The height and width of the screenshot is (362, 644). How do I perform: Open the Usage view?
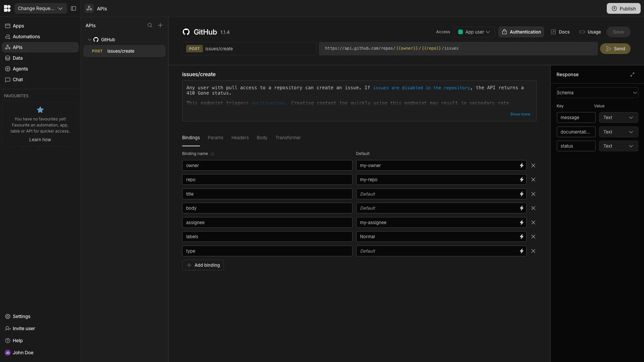tap(590, 32)
